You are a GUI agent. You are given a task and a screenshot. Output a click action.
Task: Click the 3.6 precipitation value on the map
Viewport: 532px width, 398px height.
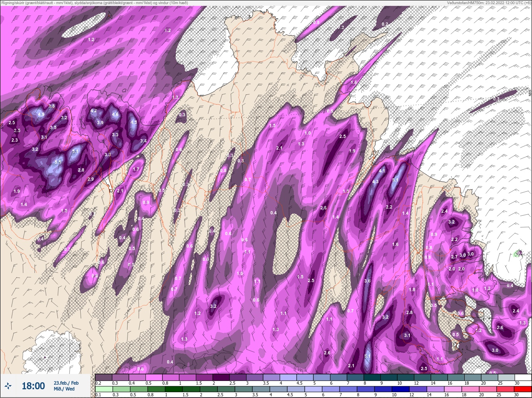click(367, 281)
